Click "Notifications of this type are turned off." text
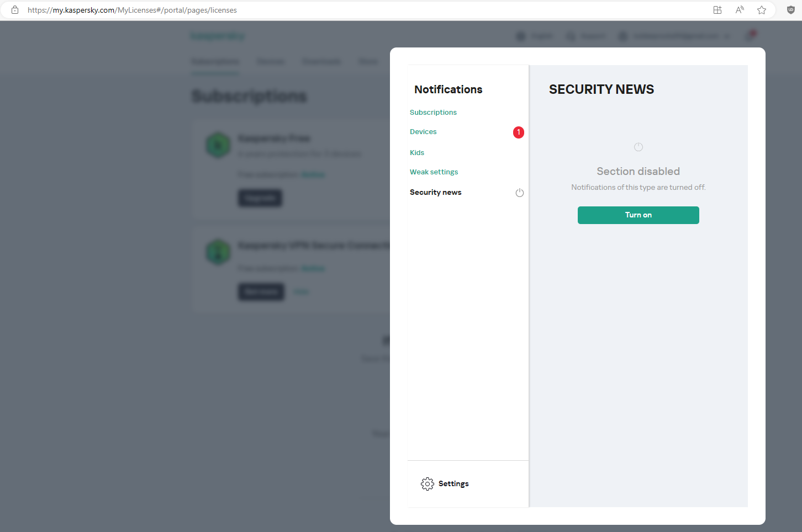 point(638,188)
